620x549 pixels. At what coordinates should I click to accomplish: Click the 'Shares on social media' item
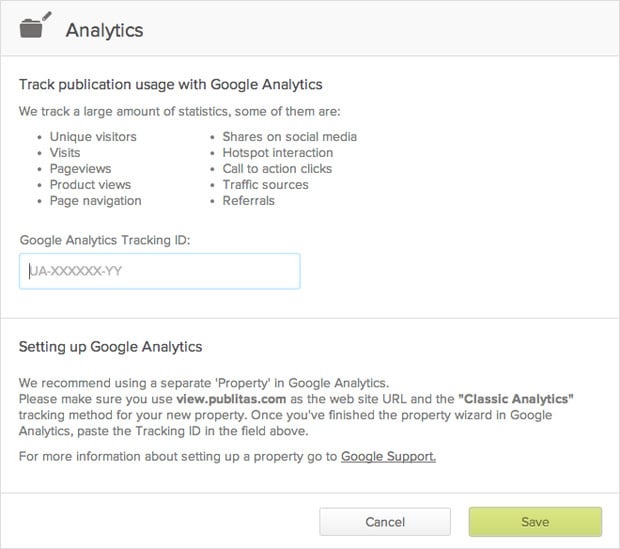289,136
